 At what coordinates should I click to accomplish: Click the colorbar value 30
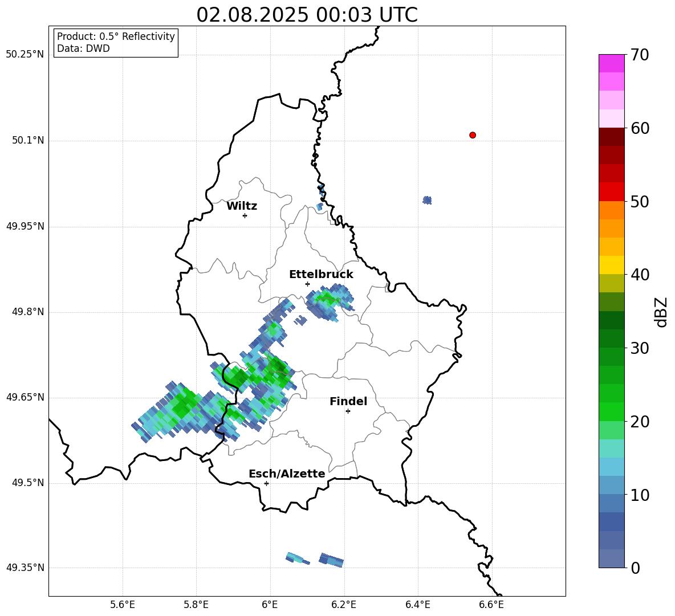pos(640,348)
